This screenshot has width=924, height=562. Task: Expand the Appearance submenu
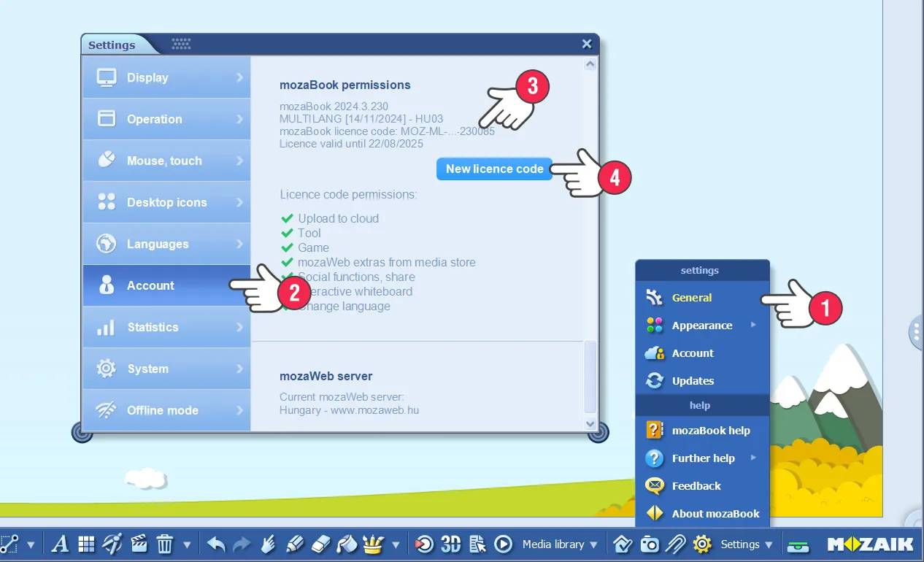(x=701, y=326)
